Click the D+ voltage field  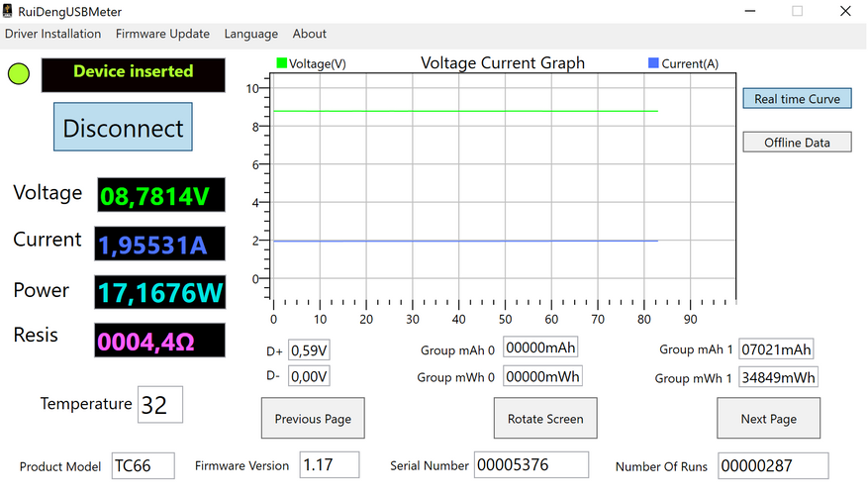(309, 349)
